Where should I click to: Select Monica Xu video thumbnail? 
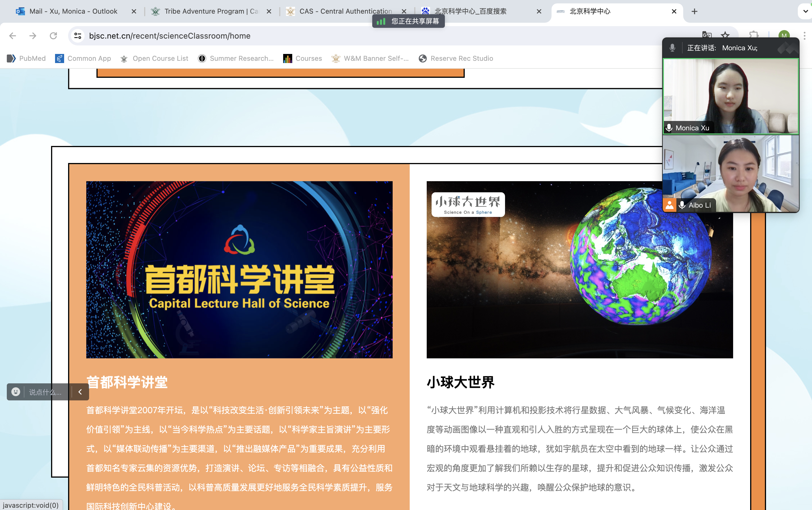point(731,96)
